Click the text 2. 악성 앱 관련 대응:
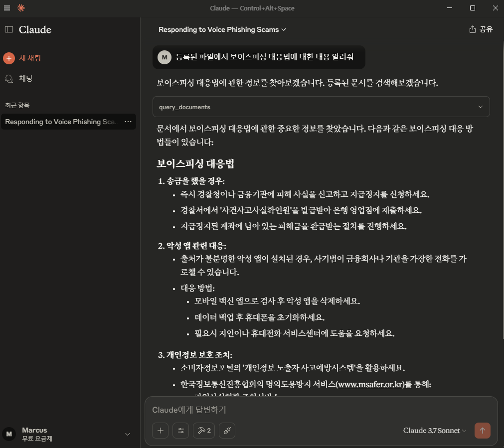This screenshot has width=504, height=448. coord(192,246)
